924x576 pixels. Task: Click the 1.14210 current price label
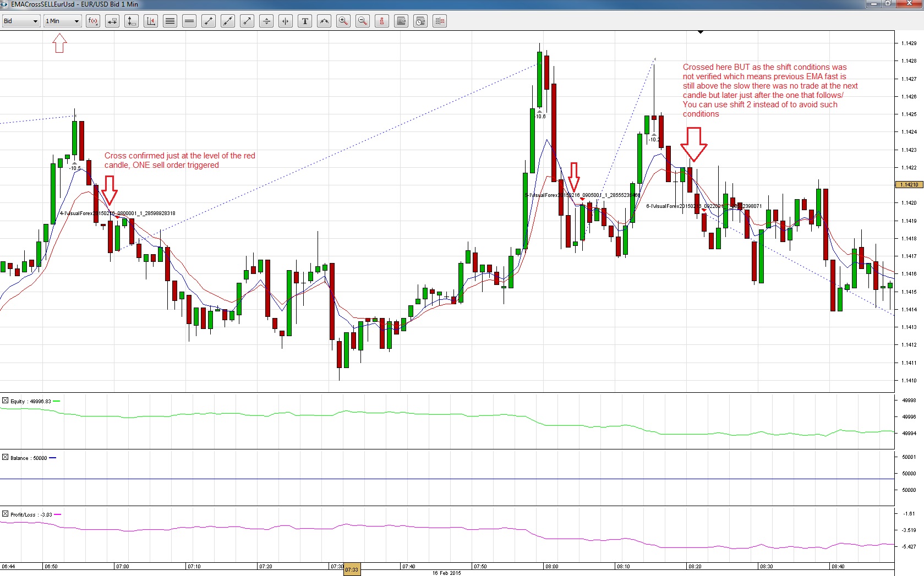tap(909, 185)
